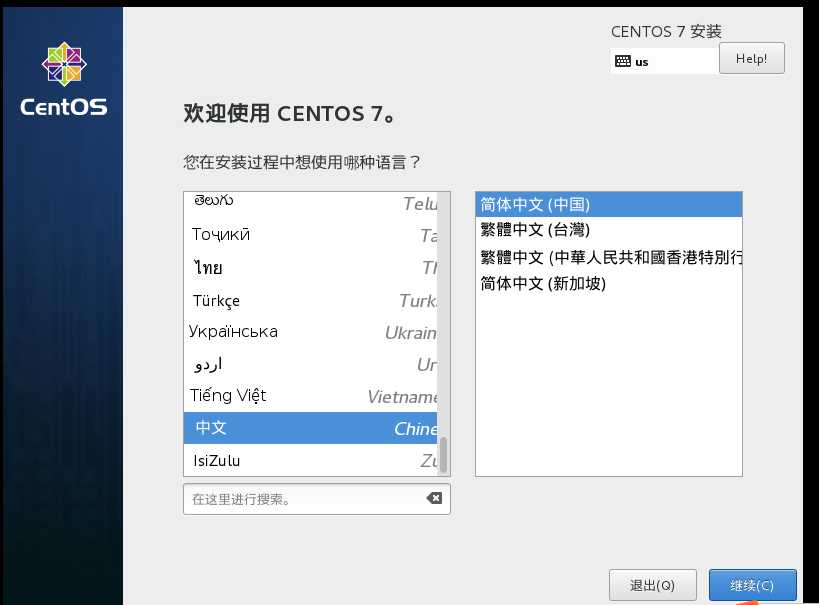Click the keyboard layout icon
Image resolution: width=819 pixels, height=605 pixels.
tap(623, 61)
